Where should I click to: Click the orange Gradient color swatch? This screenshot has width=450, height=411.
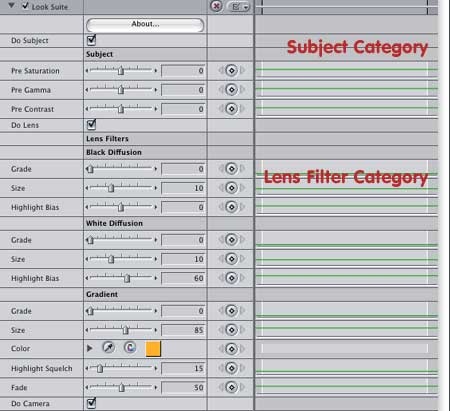153,349
